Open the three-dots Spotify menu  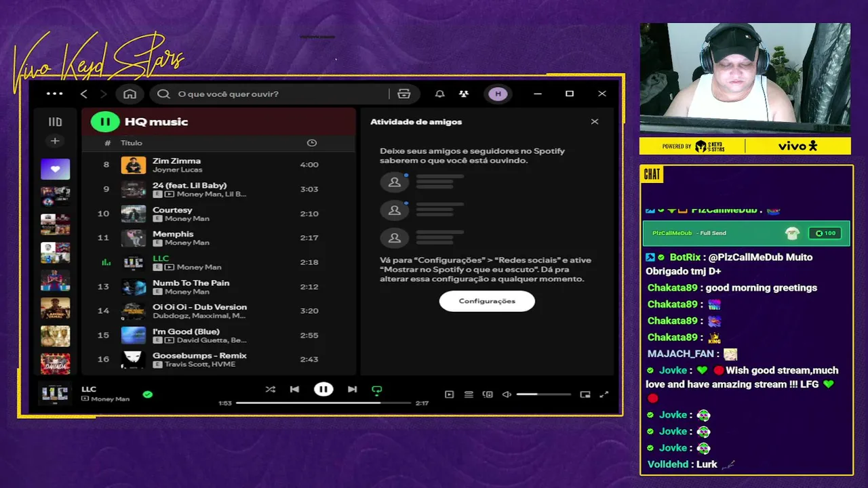click(54, 94)
